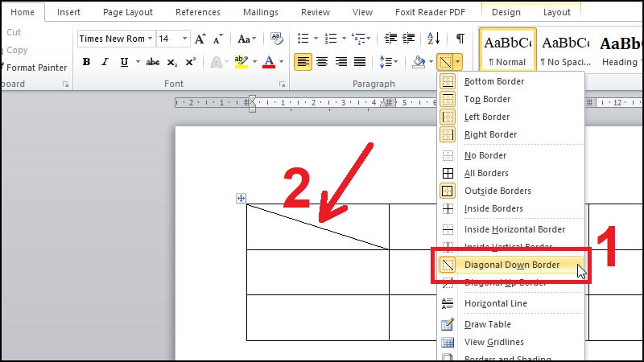Screen dimensions: 644x362
Task: Open the Mailings tab
Action: tap(260, 12)
